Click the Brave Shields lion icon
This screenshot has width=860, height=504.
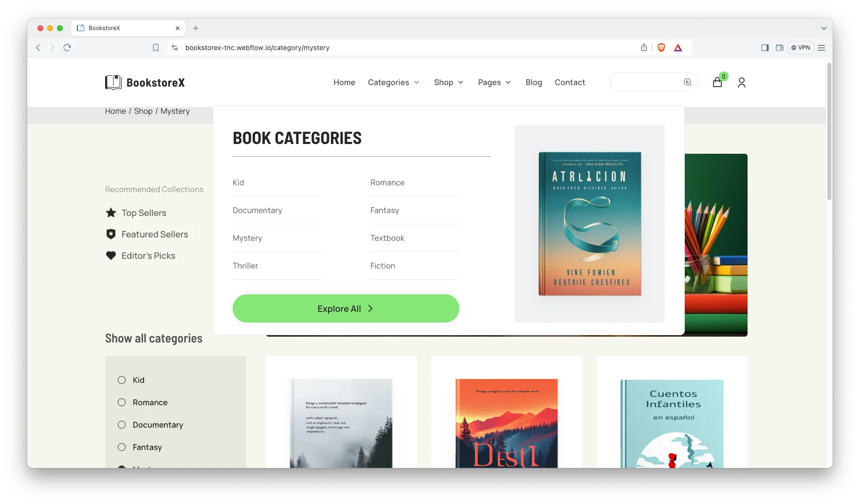pos(661,48)
